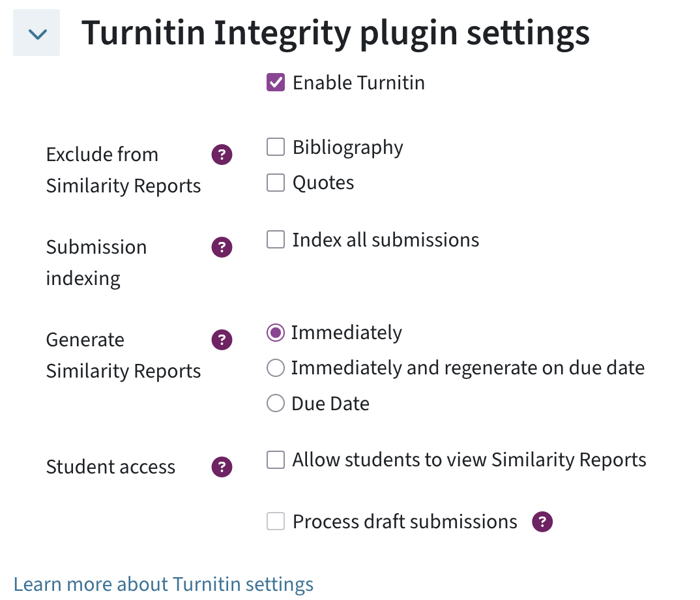Select the Immediately report option
This screenshot has width=700, height=600.
coord(275,333)
